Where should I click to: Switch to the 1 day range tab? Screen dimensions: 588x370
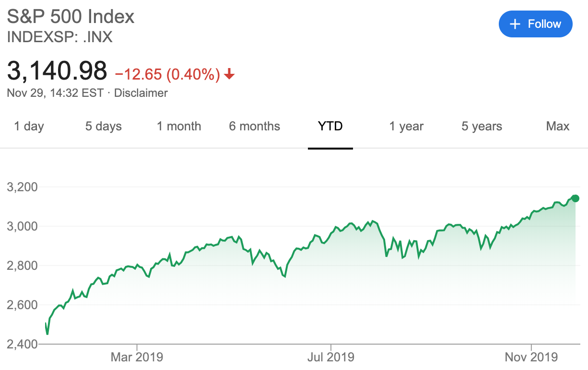29,127
